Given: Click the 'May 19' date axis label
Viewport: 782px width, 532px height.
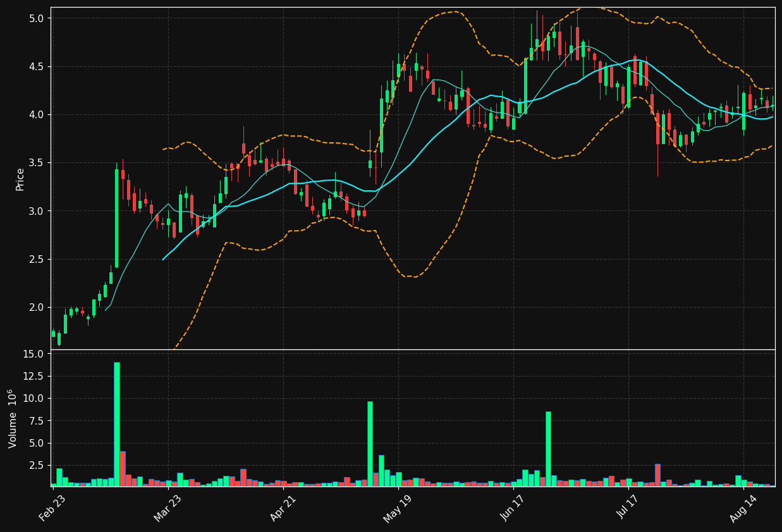Looking at the screenshot, I should coord(398,508).
